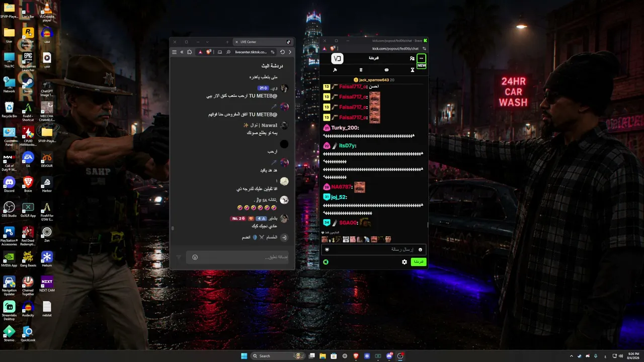Click the green Kick logo below message box
The width and height of the screenshot is (644, 362).
pyautogui.click(x=326, y=262)
